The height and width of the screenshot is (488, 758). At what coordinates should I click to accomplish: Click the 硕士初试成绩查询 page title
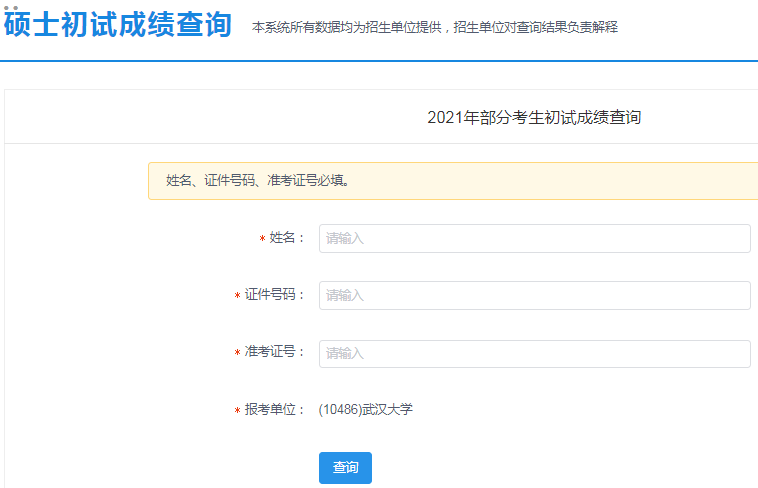[118, 24]
